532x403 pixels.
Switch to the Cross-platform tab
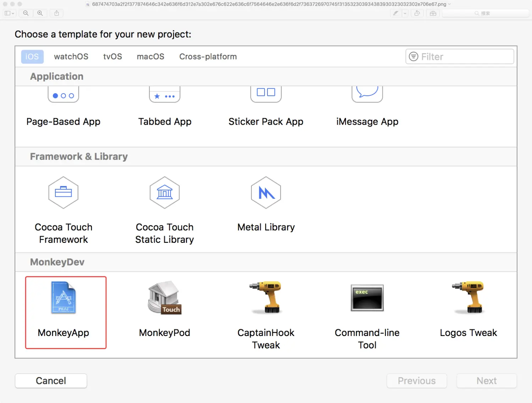tap(208, 57)
